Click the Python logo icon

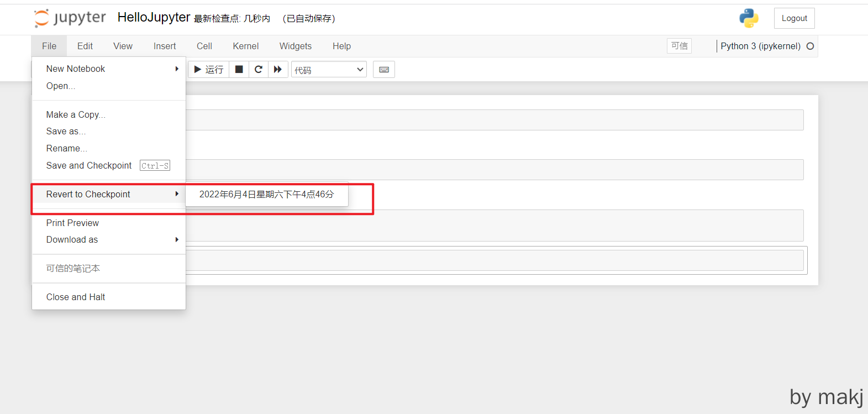click(x=749, y=18)
